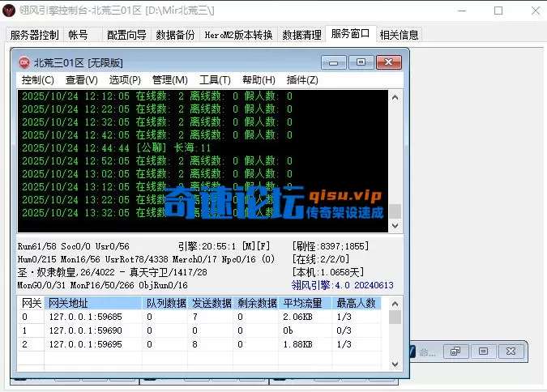Click the gateway table scrollbar thumb
Viewport: 547px width, 392px height.
pyautogui.click(x=395, y=317)
